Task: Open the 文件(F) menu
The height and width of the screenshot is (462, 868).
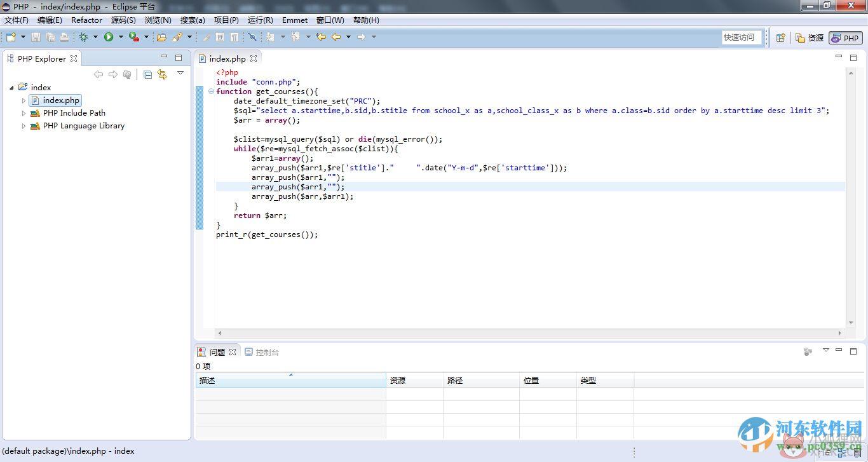Action: coord(17,20)
